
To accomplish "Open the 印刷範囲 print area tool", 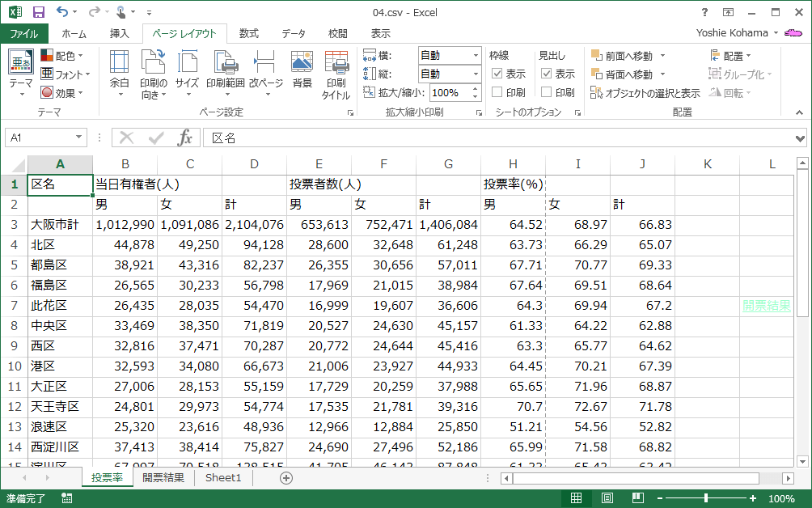I will 226,74.
